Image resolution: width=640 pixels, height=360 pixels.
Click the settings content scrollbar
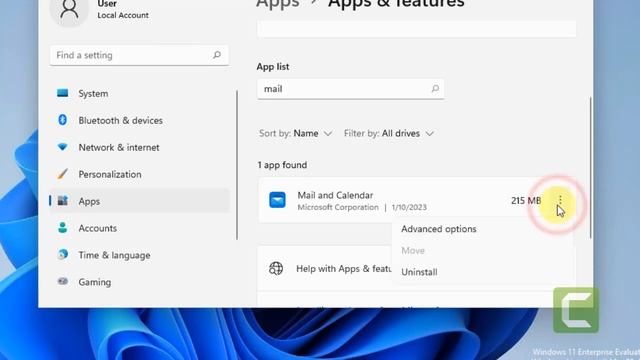click(591, 167)
